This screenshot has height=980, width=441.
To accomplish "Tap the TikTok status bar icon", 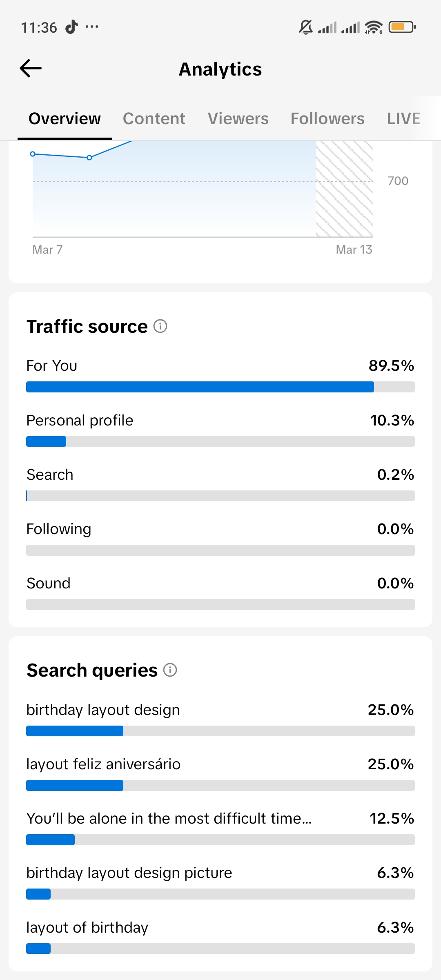I will [x=72, y=27].
